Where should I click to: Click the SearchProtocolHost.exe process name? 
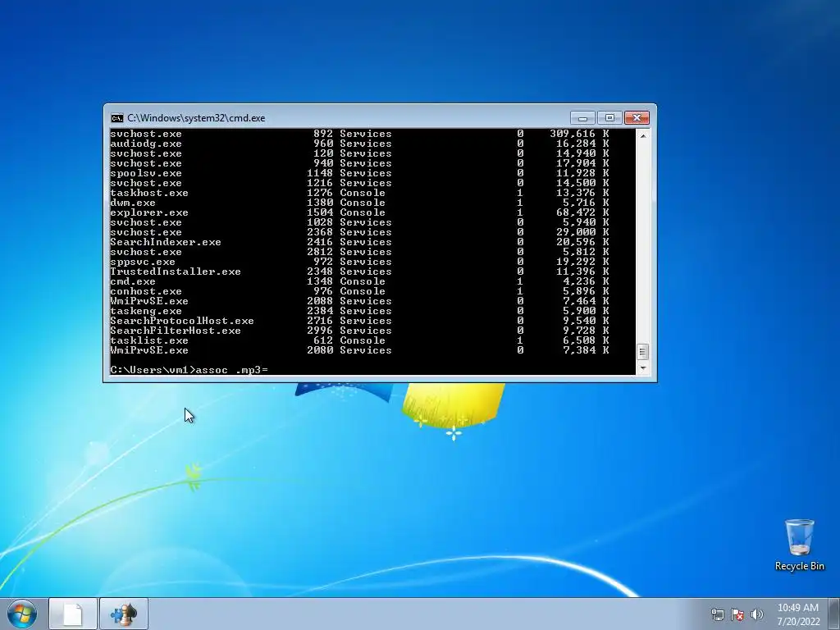point(181,321)
